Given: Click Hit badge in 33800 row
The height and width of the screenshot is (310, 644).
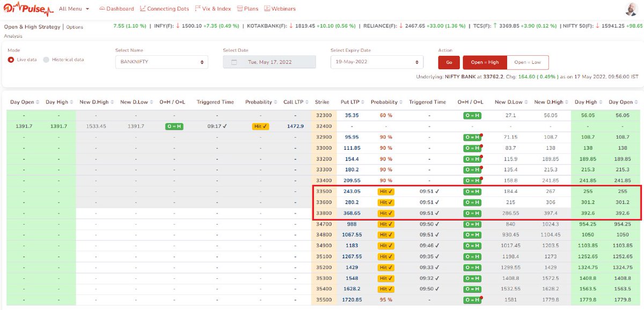Looking at the screenshot, I should tap(385, 213).
